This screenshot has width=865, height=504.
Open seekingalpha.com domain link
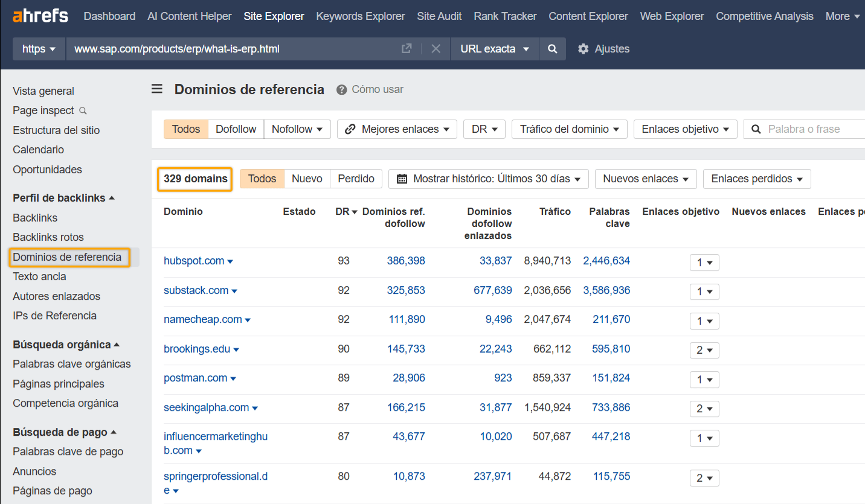pos(207,407)
